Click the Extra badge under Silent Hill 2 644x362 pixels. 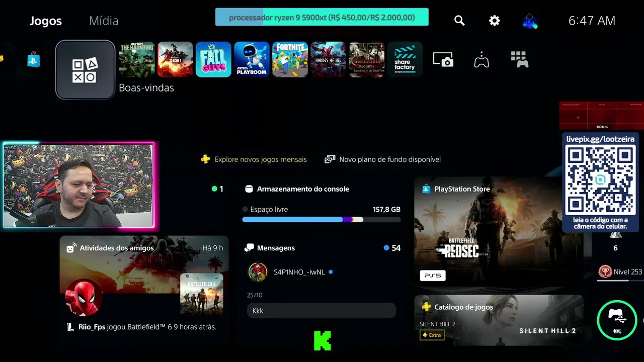(x=432, y=335)
